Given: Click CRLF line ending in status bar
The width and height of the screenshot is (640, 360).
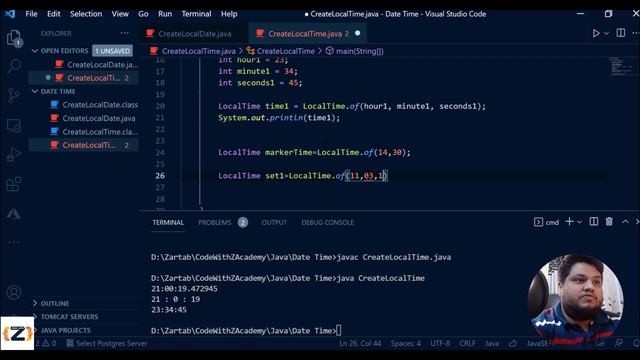Looking at the screenshot, I should [467, 344].
